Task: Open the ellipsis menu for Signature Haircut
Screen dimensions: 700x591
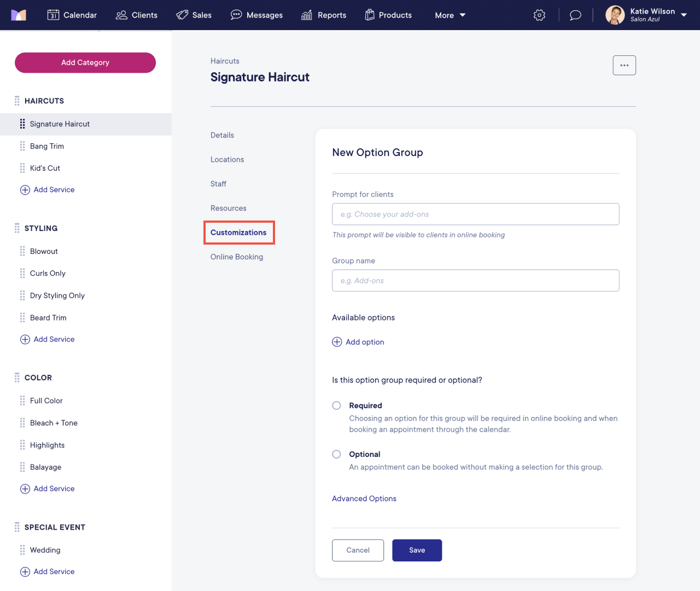Action: coord(624,65)
